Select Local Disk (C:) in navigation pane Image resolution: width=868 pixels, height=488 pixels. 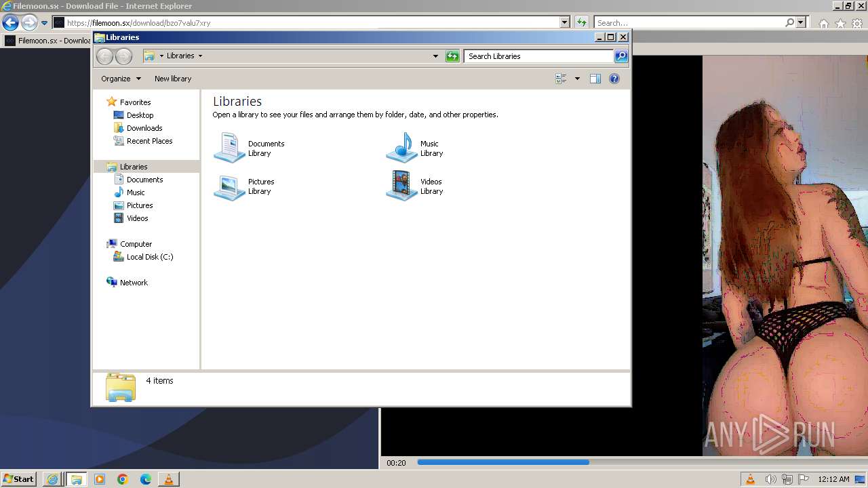point(149,257)
